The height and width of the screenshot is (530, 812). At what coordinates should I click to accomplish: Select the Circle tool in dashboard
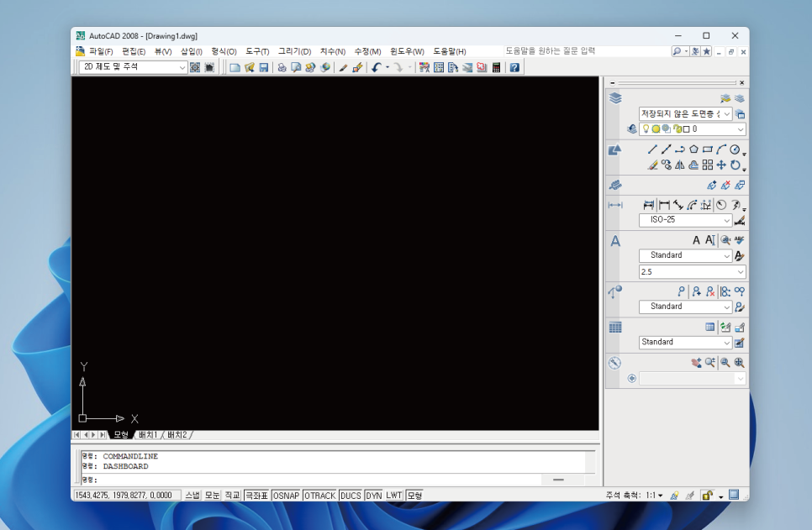coord(735,150)
